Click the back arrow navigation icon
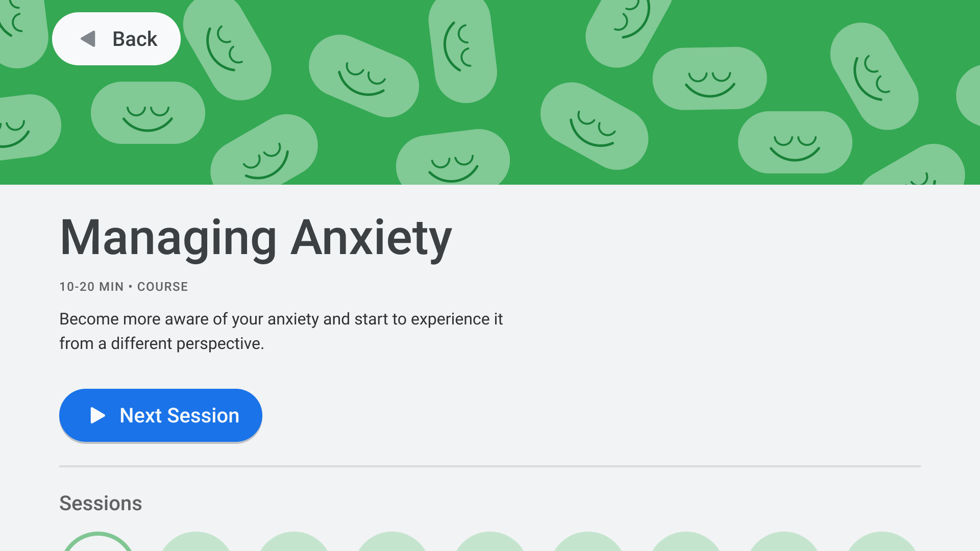This screenshot has width=980, height=551. 89,38
